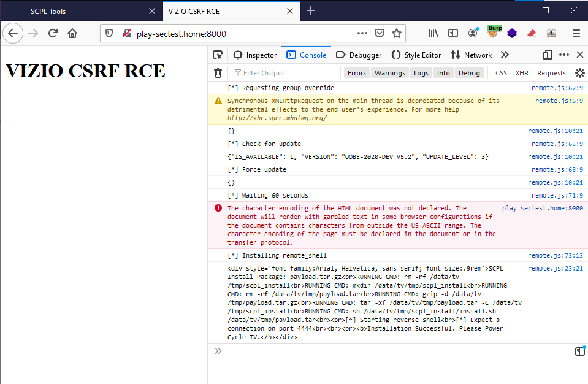The height and width of the screenshot is (384, 588).
Task: Go back to the previous page
Action: coord(13,33)
